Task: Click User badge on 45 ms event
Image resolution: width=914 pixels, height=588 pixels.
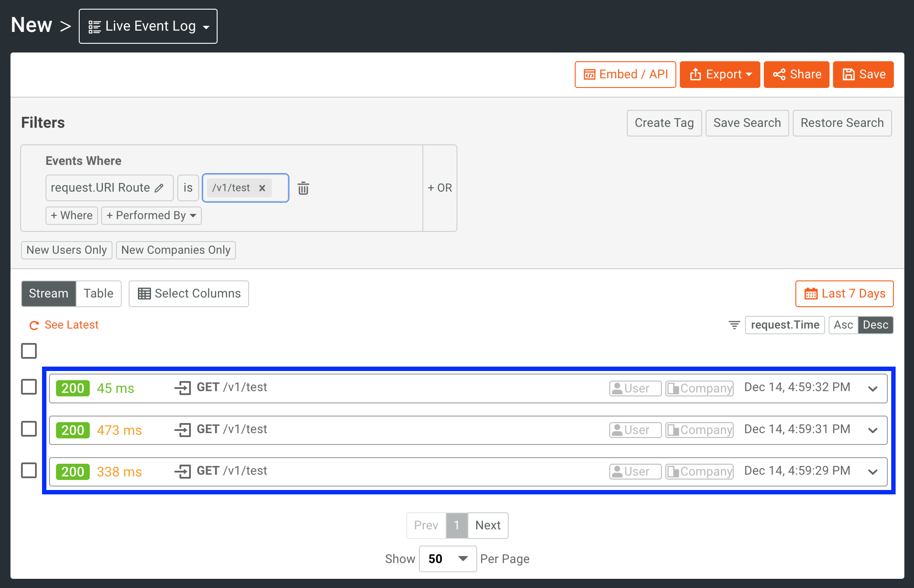Action: pos(635,388)
